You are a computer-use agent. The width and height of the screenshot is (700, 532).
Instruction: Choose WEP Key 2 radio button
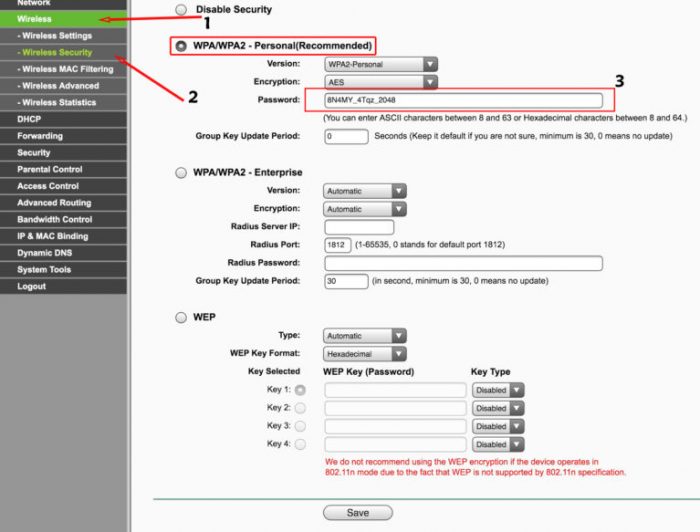point(300,408)
